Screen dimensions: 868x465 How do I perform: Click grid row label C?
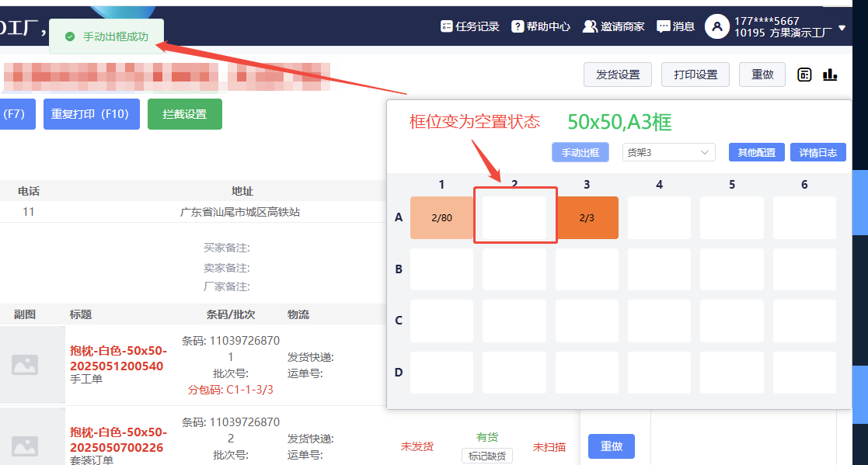coord(399,321)
